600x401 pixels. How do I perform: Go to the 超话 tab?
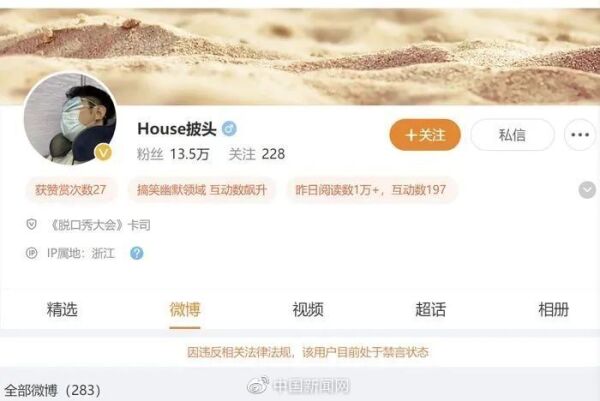point(430,310)
